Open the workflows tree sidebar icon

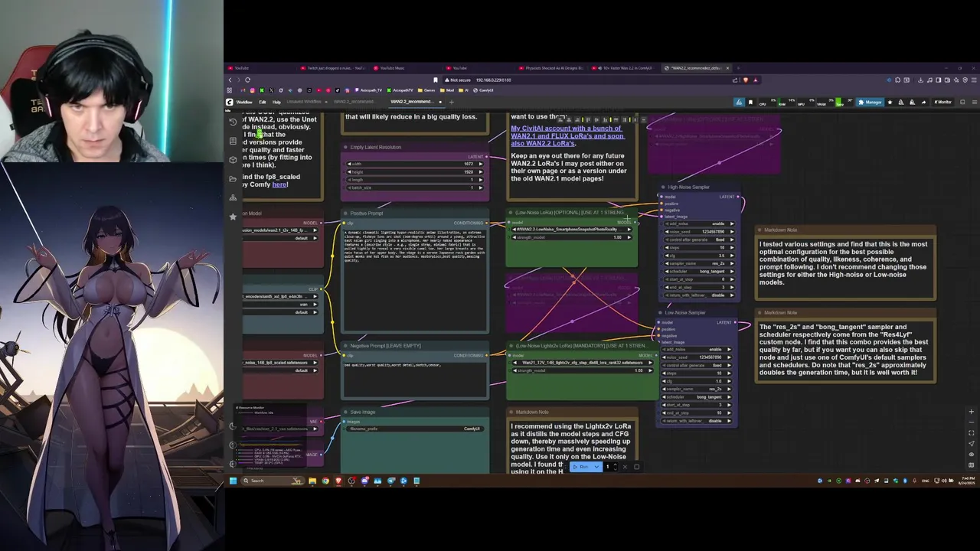pos(233,197)
